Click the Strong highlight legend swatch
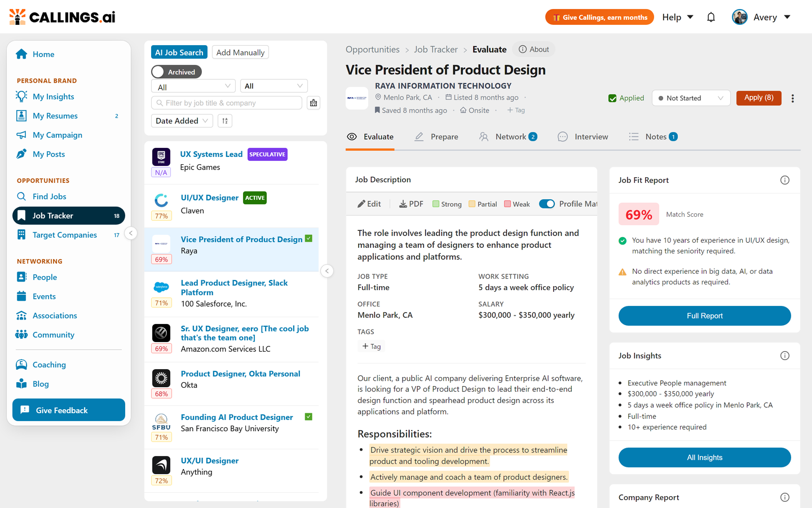Viewport: 812px width, 508px height. [x=436, y=204]
